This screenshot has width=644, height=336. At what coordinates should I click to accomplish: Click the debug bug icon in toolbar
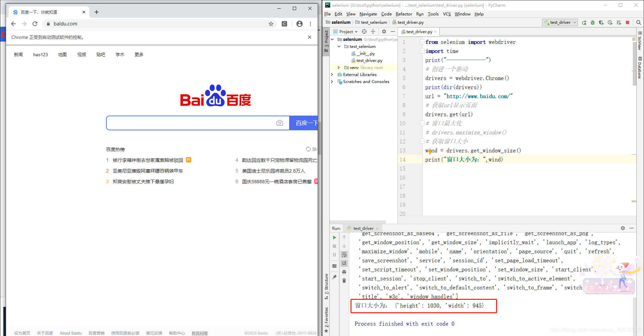point(593,22)
